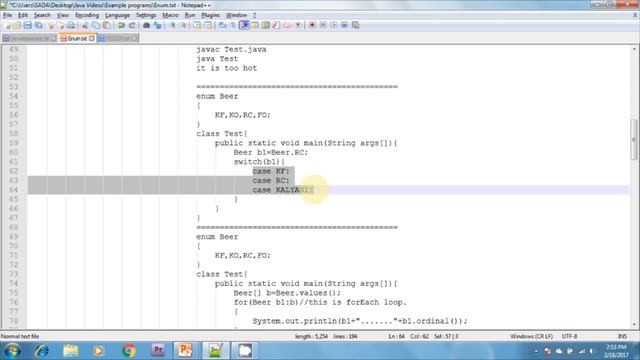Viewport: 640px width, 360px height.
Task: Open the Language menu
Action: click(x=117, y=15)
